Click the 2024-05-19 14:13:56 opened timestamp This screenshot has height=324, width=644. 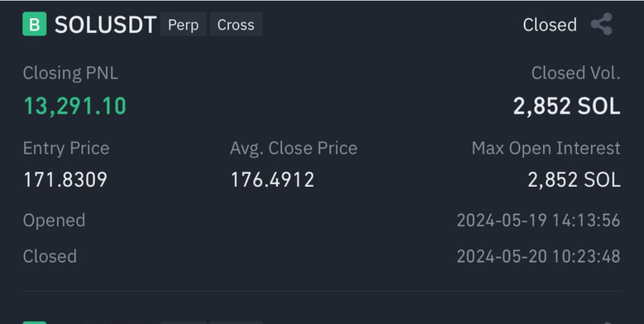coord(538,220)
